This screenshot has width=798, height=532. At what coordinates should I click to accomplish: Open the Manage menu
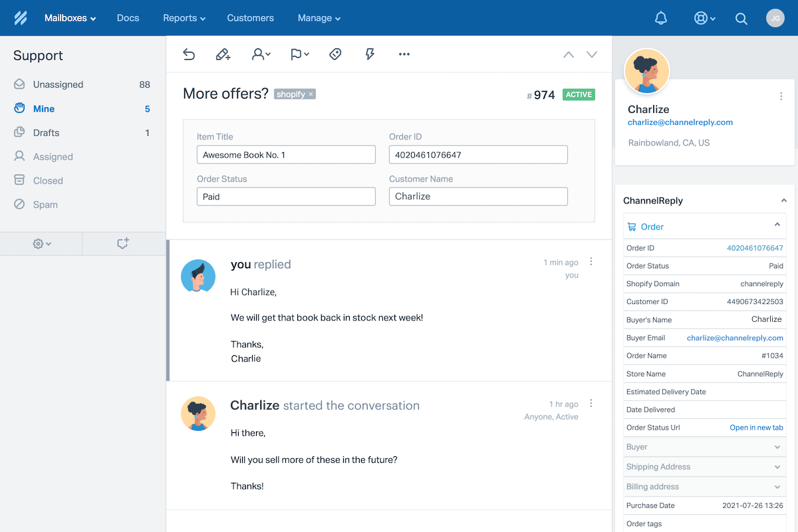(x=319, y=18)
